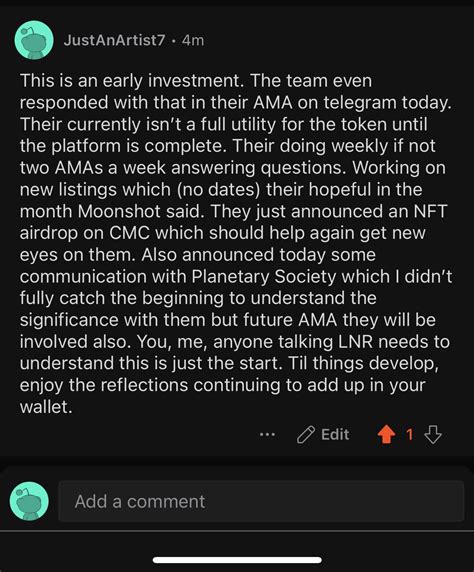The height and width of the screenshot is (572, 474).
Task: Downvote the comment by JustAnArtist7
Action: tap(433, 434)
